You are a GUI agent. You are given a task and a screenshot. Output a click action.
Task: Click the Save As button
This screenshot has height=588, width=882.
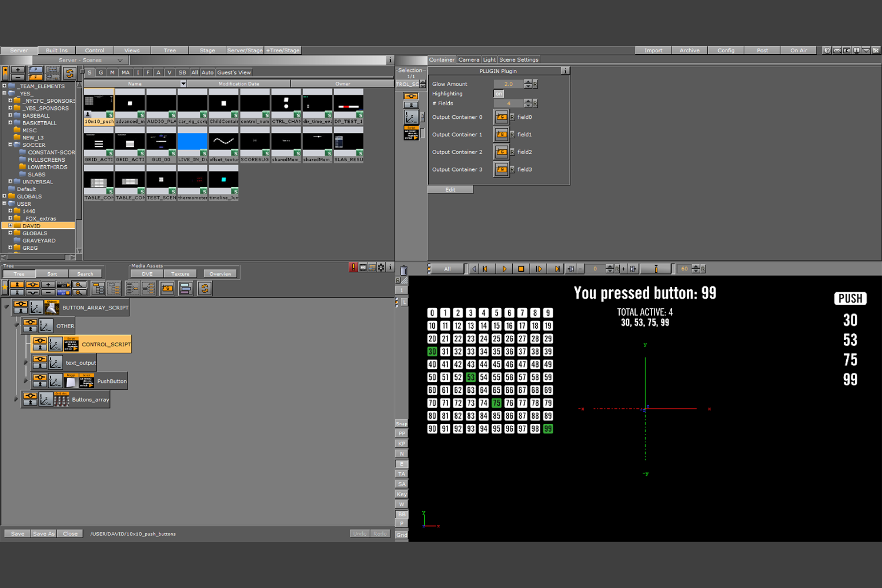44,534
